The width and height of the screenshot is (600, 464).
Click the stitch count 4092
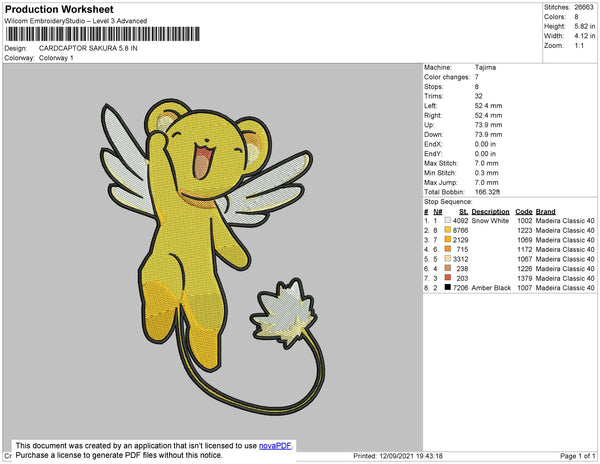point(460,221)
